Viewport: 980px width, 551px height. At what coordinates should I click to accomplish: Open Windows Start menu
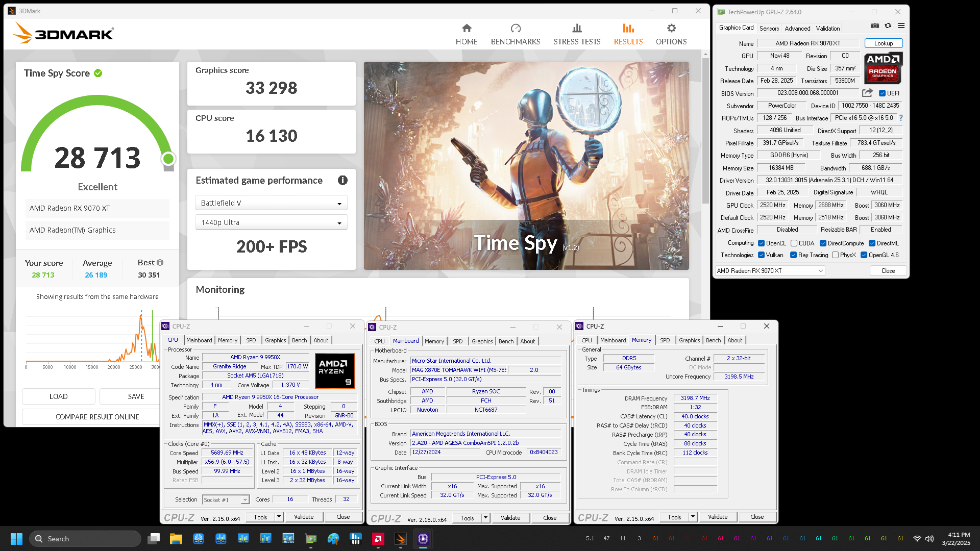(x=16, y=539)
